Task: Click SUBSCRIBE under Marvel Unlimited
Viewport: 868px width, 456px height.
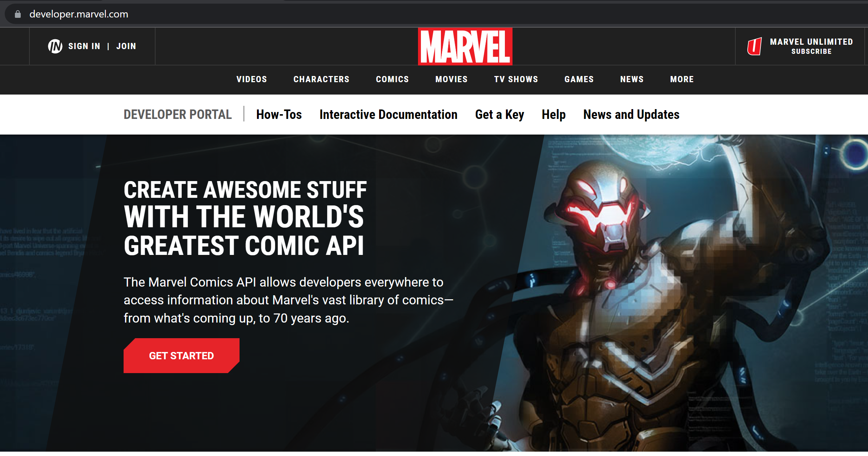Action: [x=811, y=51]
